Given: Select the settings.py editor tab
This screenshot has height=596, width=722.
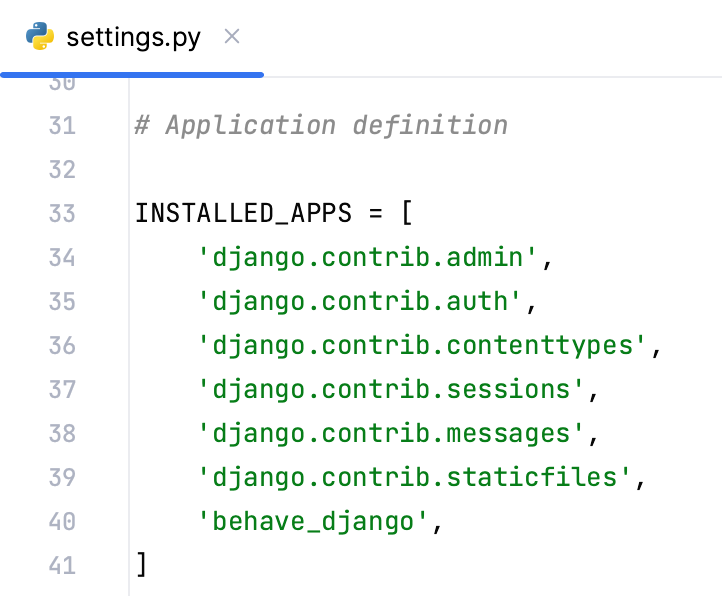Looking at the screenshot, I should [x=132, y=37].
